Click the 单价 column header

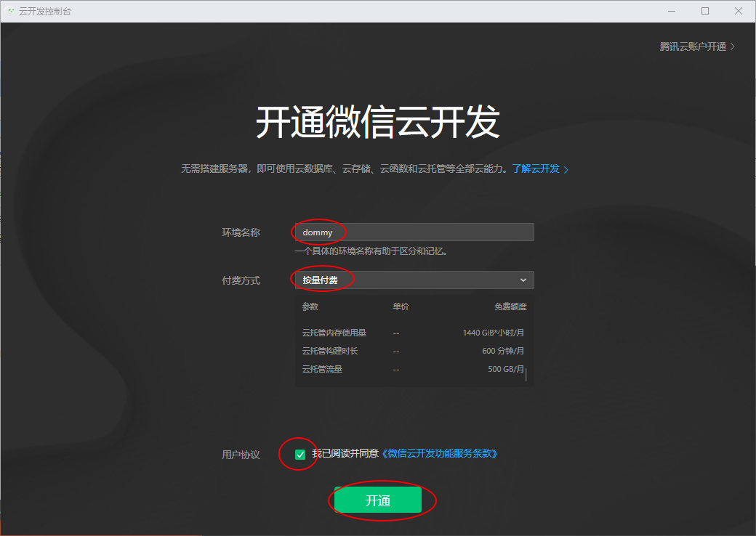tap(401, 306)
